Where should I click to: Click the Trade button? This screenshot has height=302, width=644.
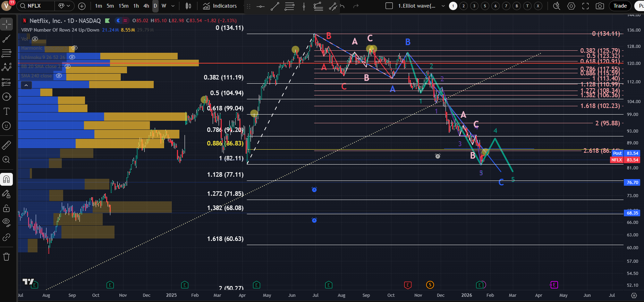620,6
